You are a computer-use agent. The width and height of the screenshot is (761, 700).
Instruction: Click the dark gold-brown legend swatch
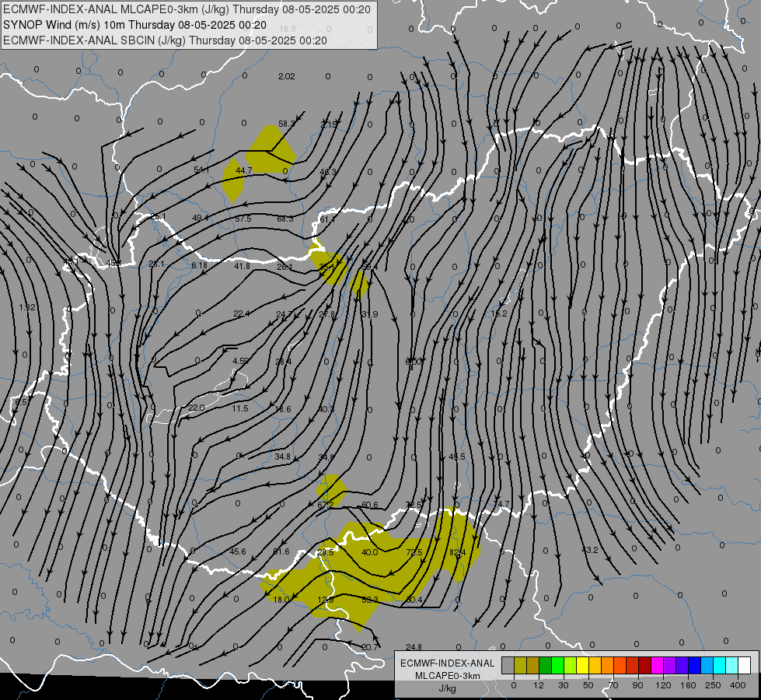tap(533, 665)
